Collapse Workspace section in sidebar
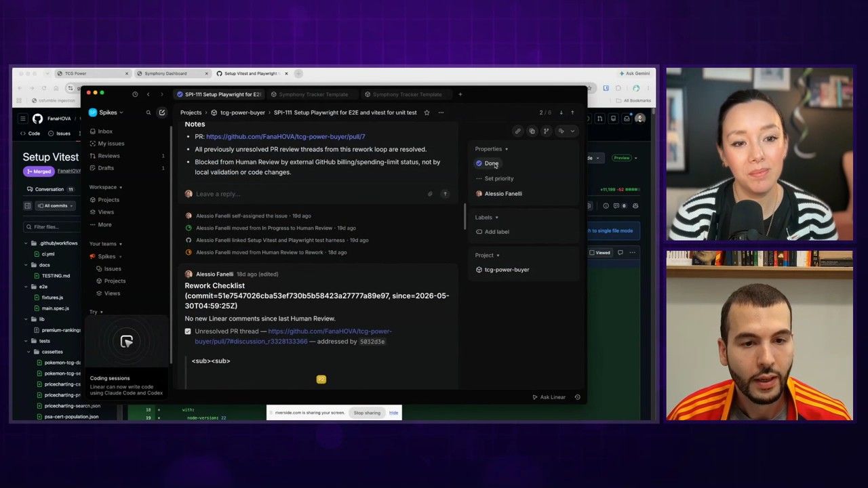The image size is (868, 488). point(106,187)
